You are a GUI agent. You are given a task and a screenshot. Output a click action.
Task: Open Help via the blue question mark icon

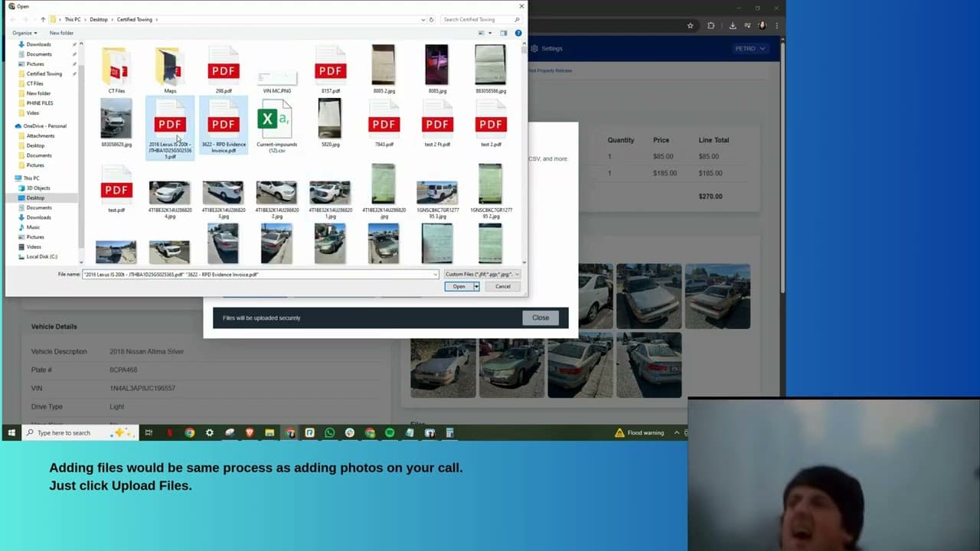518,33
